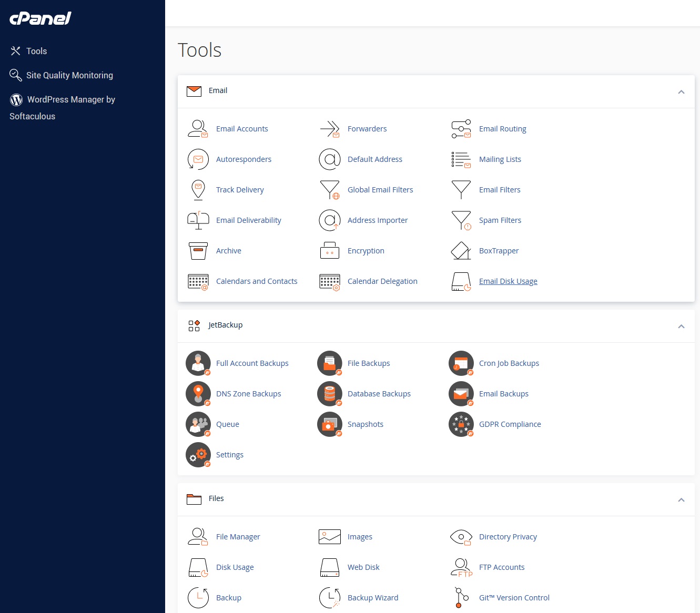This screenshot has height=613, width=700.
Task: Click the cPanel logo
Action: [x=40, y=18]
